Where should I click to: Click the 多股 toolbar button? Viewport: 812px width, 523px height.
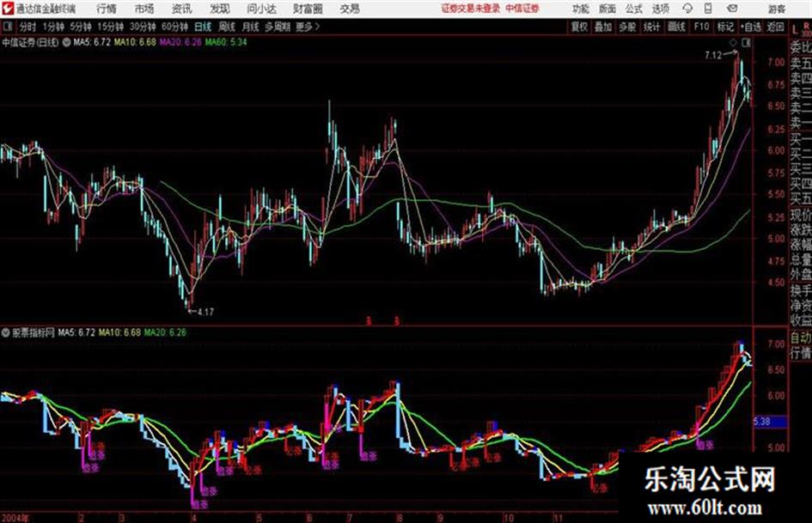(x=627, y=27)
